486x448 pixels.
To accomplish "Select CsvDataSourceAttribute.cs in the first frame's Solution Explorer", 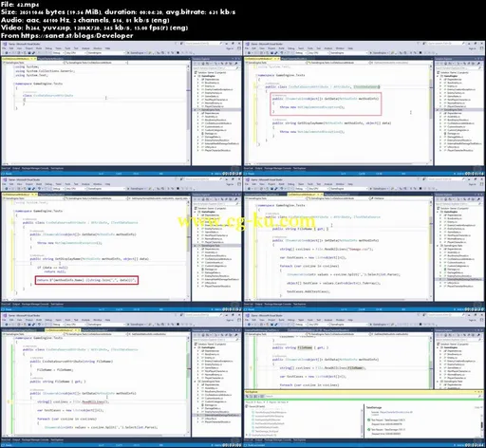I will (218, 123).
